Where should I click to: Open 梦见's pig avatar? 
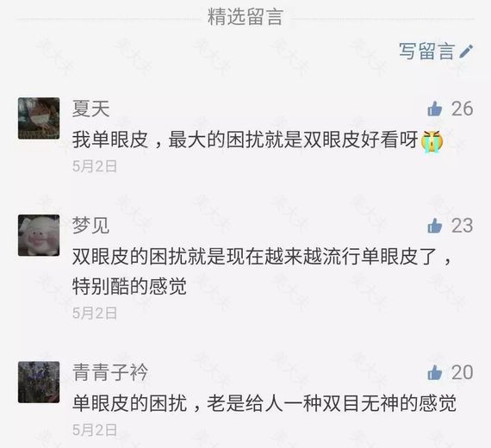pyautogui.click(x=39, y=235)
